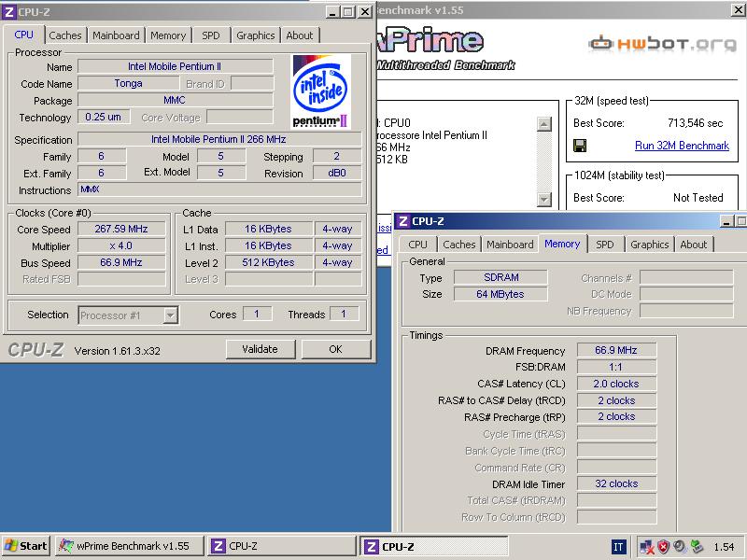
Task: Open Mainboard tab in the Memory CPU-Z window
Action: (x=510, y=245)
